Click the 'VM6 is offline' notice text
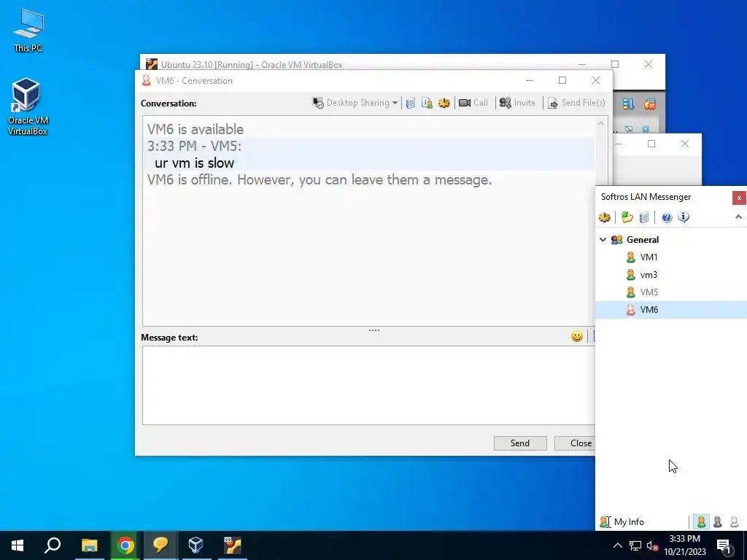The height and width of the screenshot is (560, 747). [x=320, y=179]
